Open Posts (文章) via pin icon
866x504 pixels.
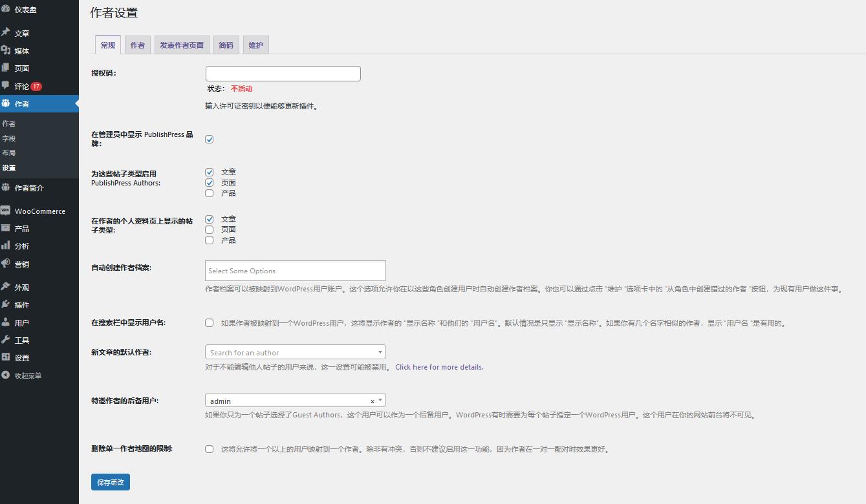[6, 32]
